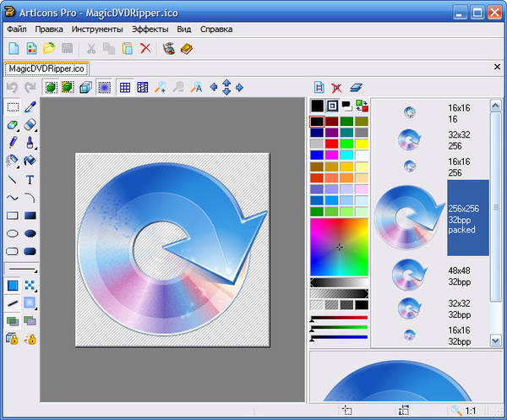Select the Text tool
Viewport: 507px width, 420px height.
click(x=30, y=179)
